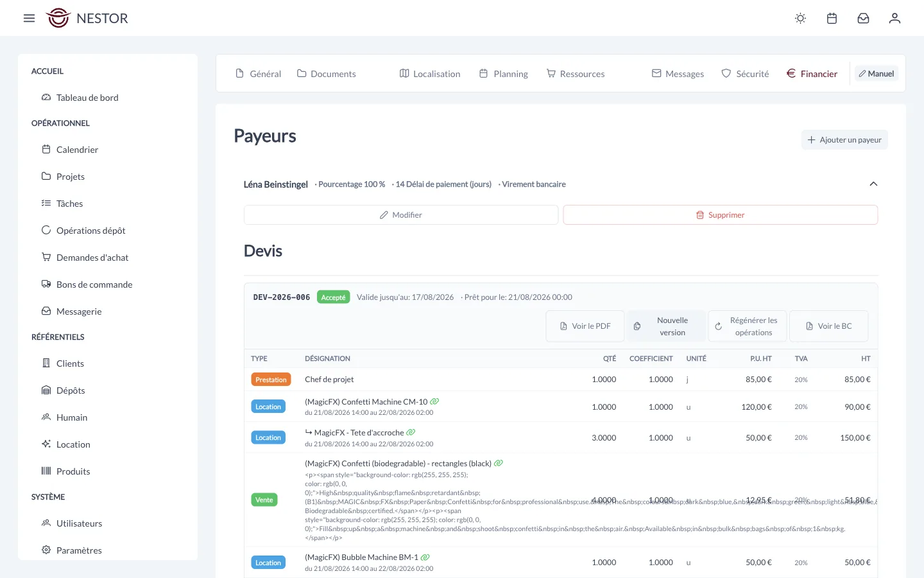Click link icon beside Confetti Machine CM-10

(434, 401)
